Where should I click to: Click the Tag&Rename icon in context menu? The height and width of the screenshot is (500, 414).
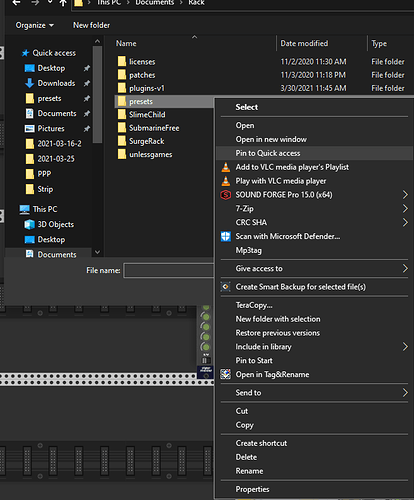pyautogui.click(x=226, y=374)
